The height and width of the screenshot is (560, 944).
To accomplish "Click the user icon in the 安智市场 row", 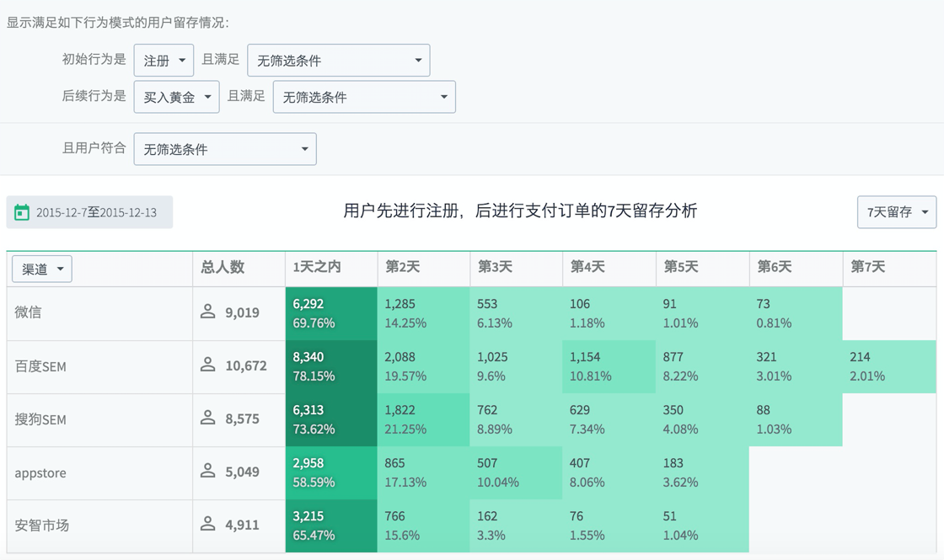I will (x=207, y=525).
